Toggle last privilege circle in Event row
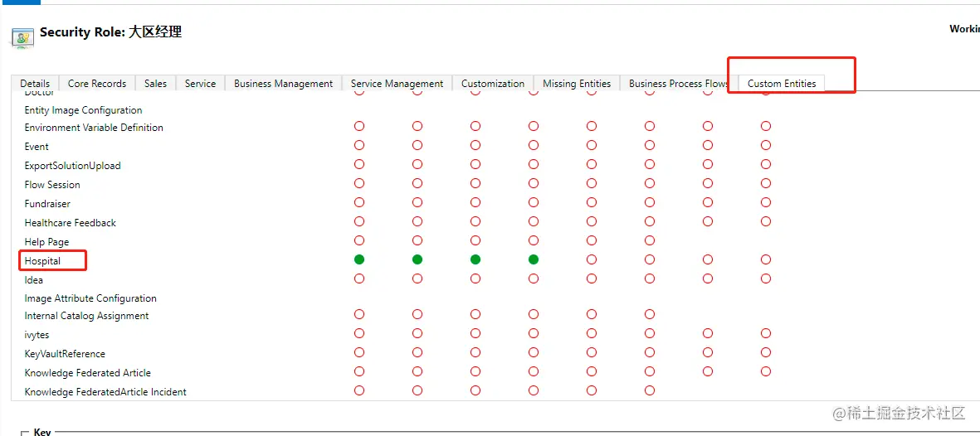The image size is (980, 436). coord(766,146)
